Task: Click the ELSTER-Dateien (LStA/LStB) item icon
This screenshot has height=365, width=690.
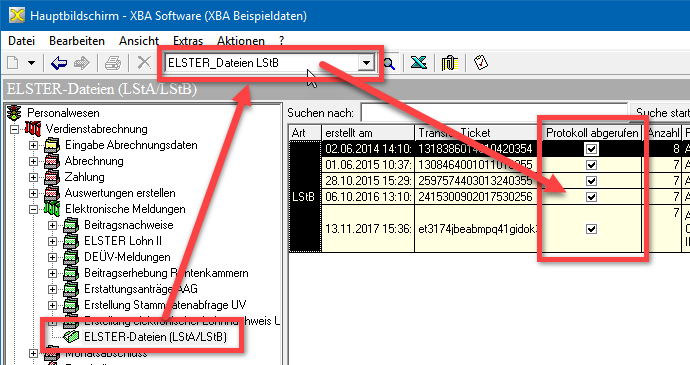Action: (x=71, y=337)
